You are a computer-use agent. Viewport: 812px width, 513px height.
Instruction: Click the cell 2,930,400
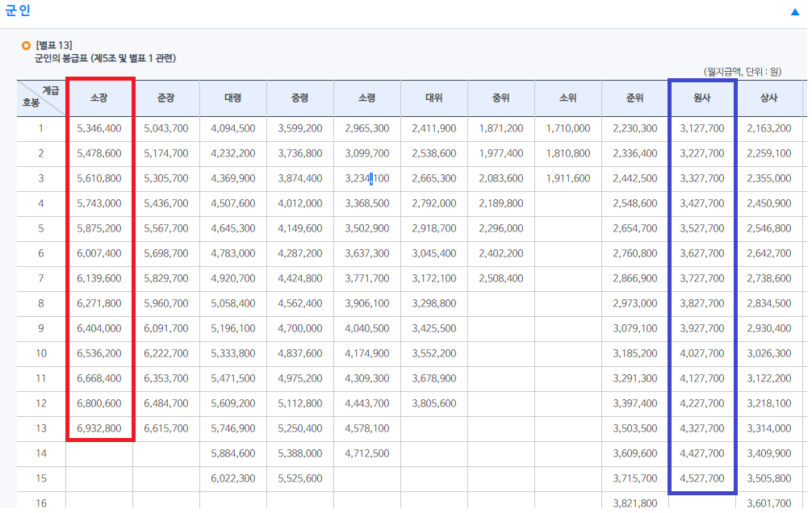pos(769,328)
